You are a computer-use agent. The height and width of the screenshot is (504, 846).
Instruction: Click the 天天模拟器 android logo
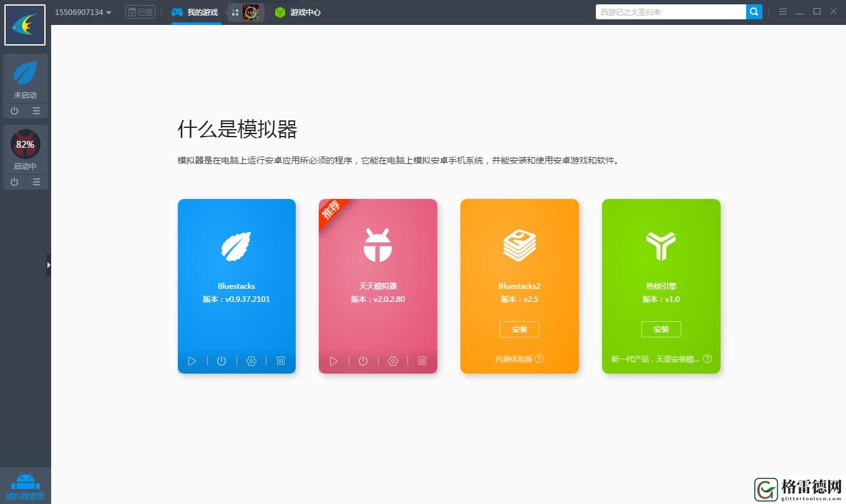click(x=378, y=245)
